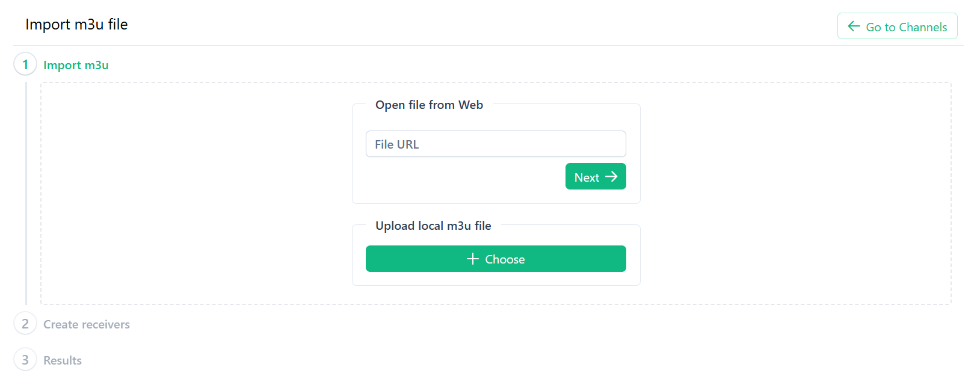Click the left arrow icon beside Go to Channels
The height and width of the screenshot is (382, 980).
(854, 26)
